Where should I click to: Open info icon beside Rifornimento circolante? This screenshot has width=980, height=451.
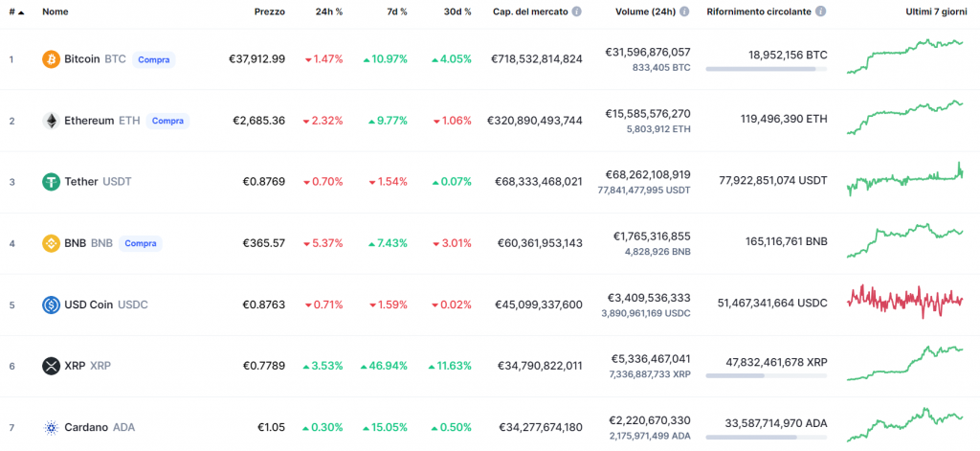point(820,11)
